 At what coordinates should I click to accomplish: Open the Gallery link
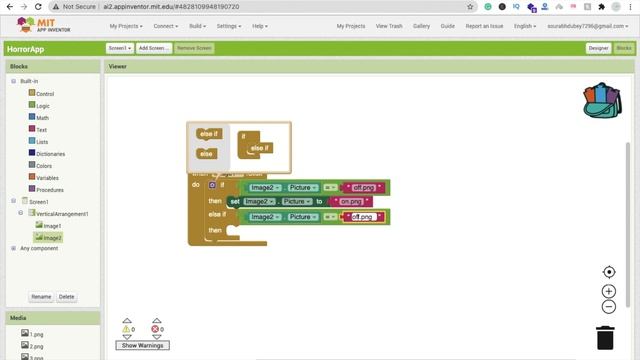(x=421, y=26)
